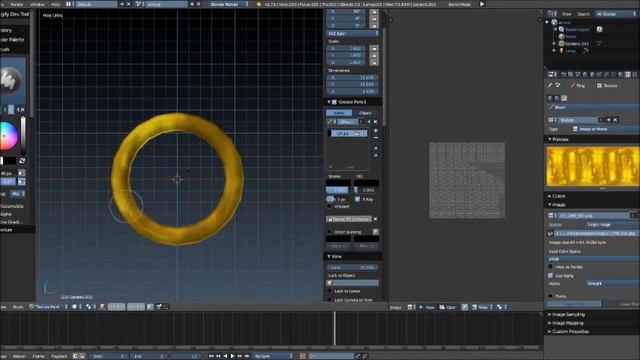Image resolution: width=640 pixels, height=360 pixels.
Task: Click the stroke opacity slider
Action: coord(338,190)
